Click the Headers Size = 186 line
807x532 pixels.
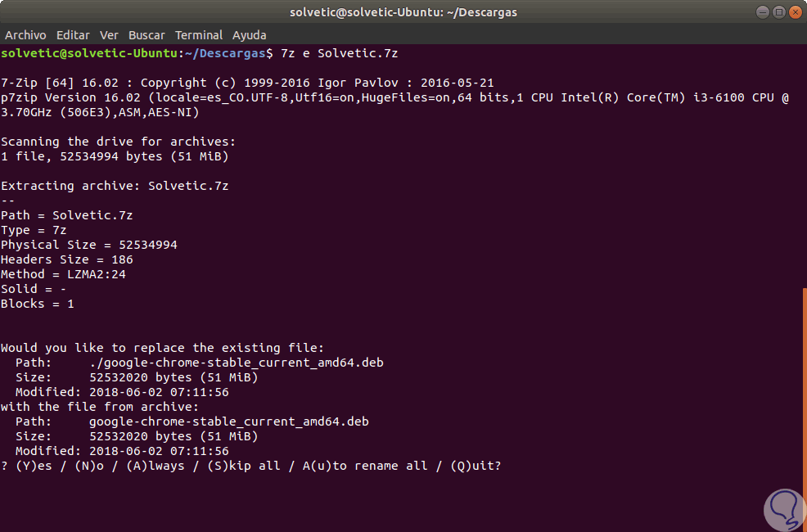[x=67, y=259]
